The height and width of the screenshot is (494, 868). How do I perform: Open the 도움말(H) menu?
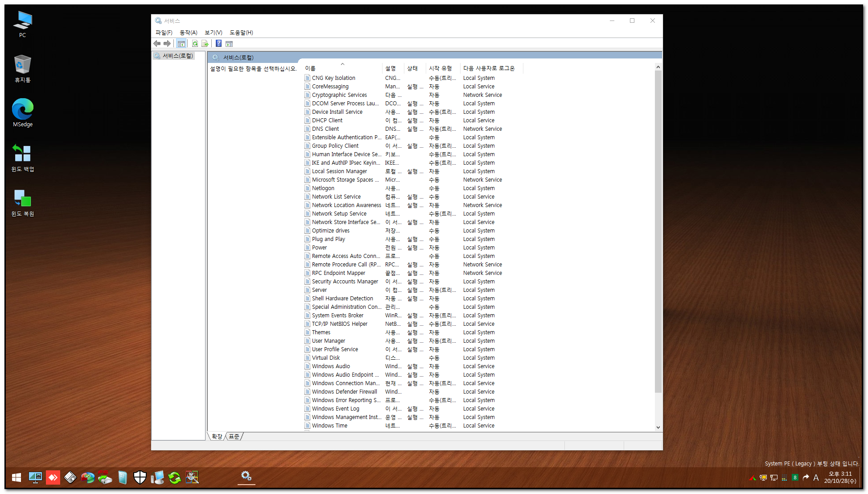(x=241, y=33)
